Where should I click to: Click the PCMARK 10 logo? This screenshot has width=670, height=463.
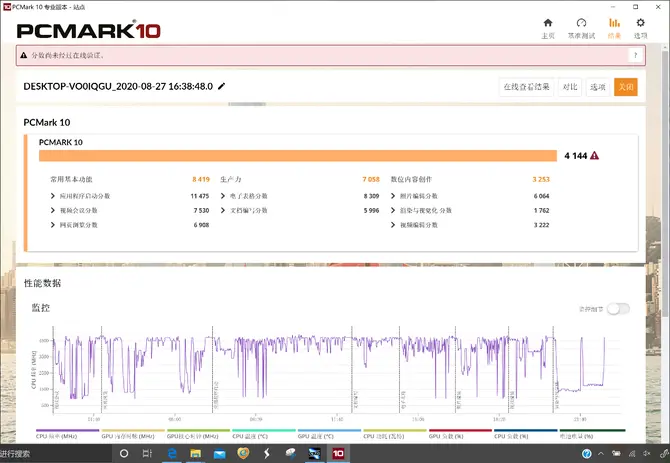88,30
